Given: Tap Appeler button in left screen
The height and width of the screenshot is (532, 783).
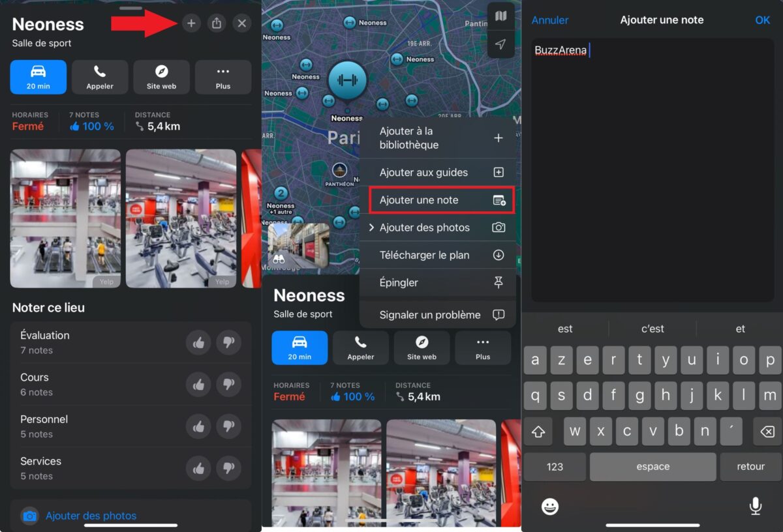Looking at the screenshot, I should coord(100,78).
